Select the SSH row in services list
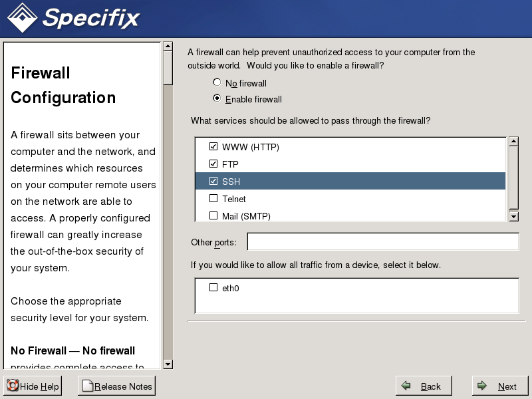532x399 pixels. point(359,181)
